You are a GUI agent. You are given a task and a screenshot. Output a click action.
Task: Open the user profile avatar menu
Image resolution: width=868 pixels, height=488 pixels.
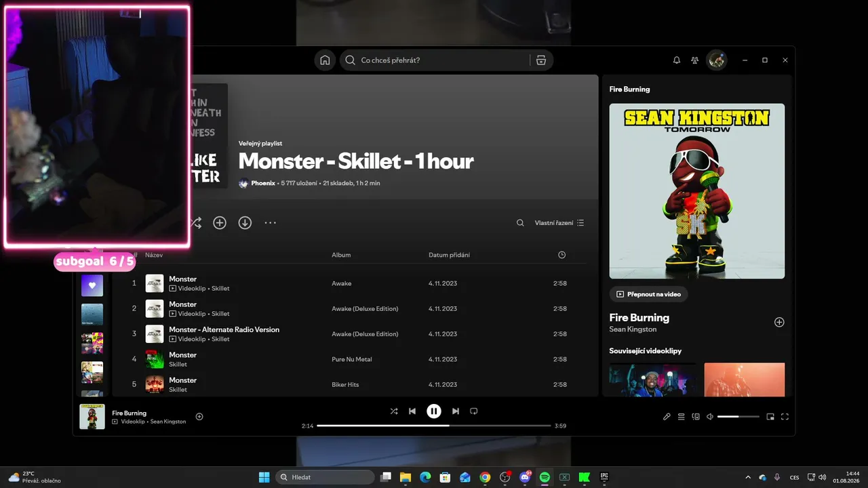pos(717,60)
